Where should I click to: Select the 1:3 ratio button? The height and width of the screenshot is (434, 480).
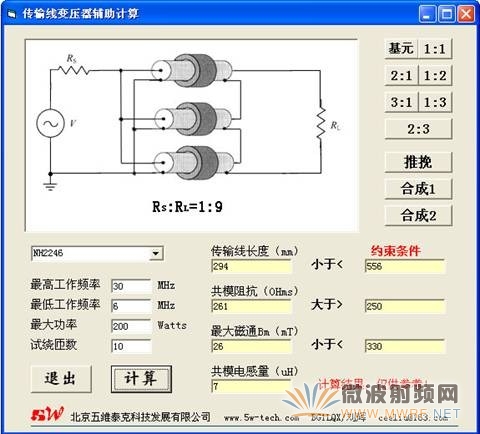point(435,102)
